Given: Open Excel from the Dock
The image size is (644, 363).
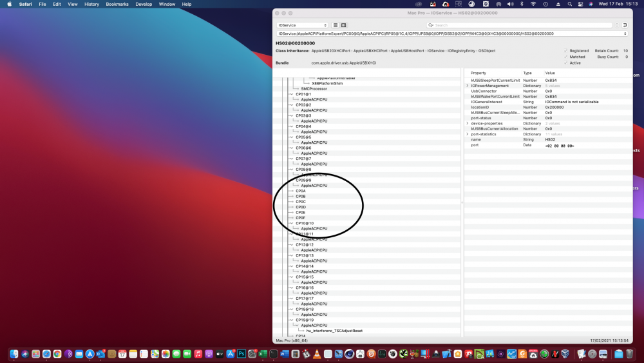Looking at the screenshot, I should click(x=263, y=354).
